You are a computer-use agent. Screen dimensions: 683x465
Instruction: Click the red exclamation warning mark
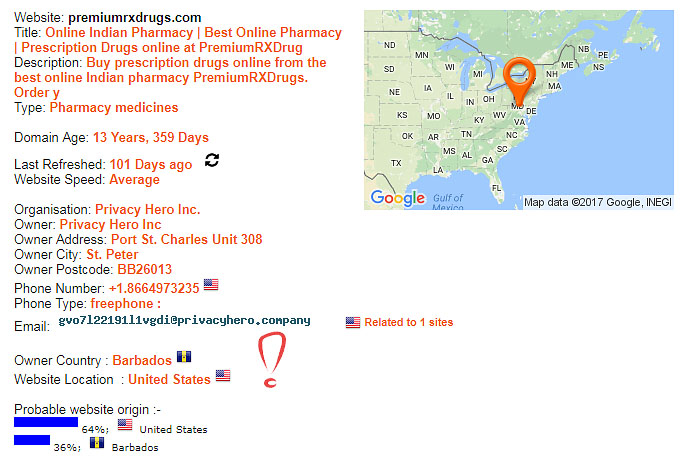point(272,359)
